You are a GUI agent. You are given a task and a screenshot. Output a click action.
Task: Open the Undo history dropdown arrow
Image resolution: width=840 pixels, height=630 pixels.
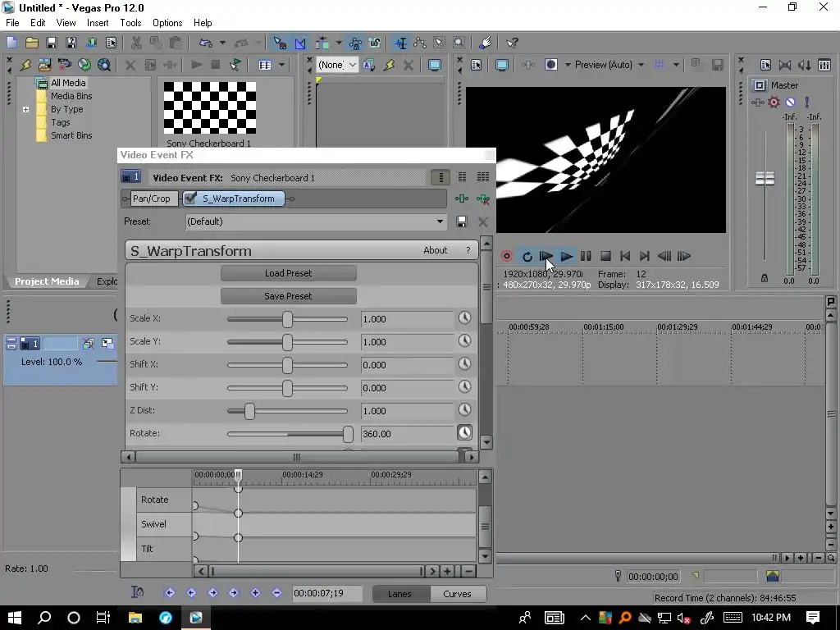pos(222,43)
